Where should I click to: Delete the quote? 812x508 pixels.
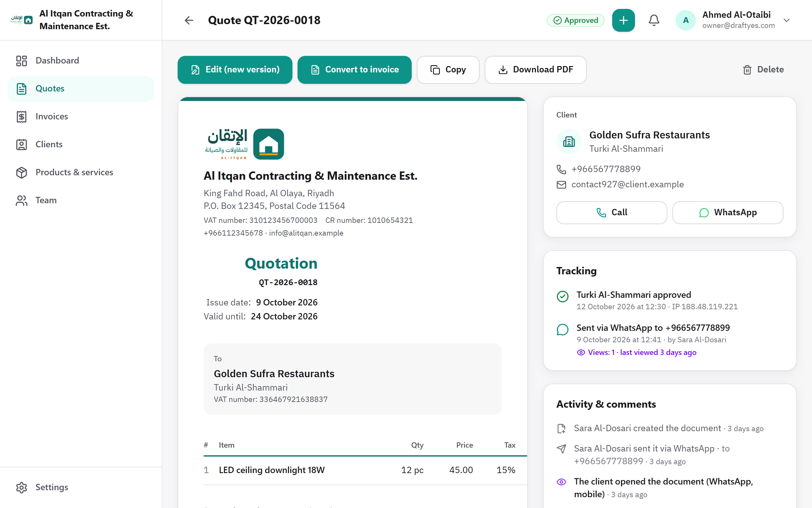pos(763,70)
